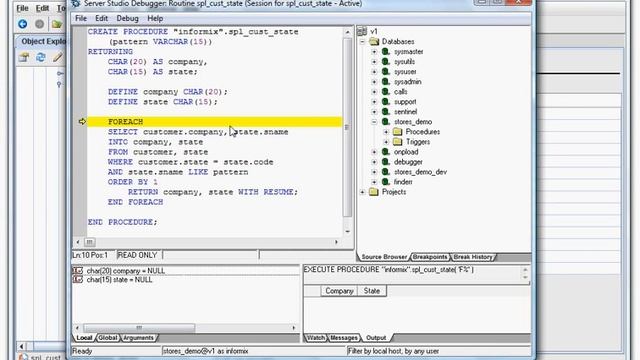This screenshot has height=360, width=640.
Task: Switch to the Output tab
Action: pos(376,338)
